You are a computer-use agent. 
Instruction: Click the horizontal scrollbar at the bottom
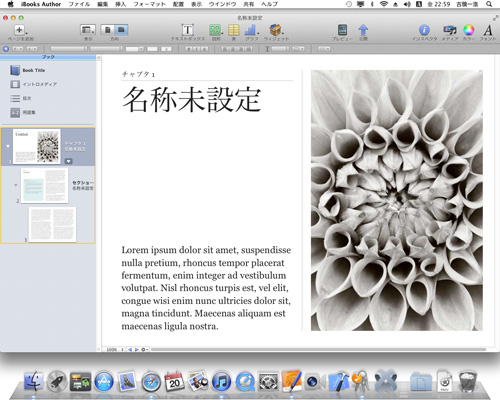(x=318, y=349)
